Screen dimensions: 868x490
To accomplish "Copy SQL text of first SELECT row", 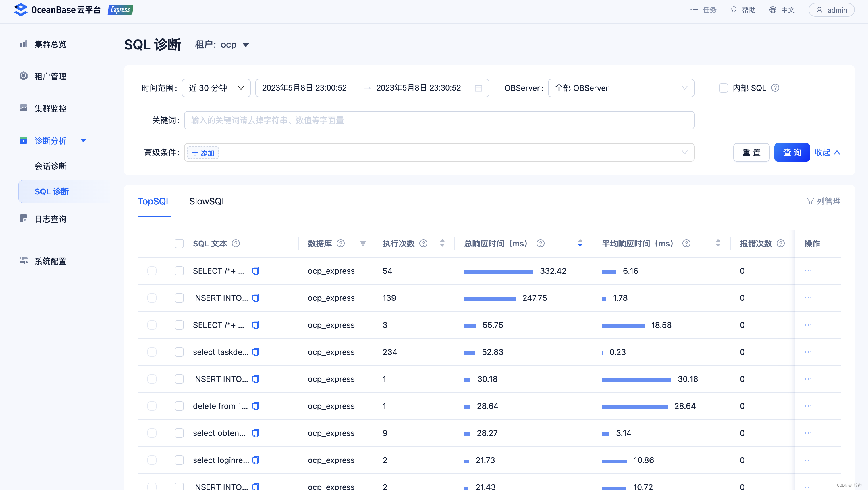I will pos(255,271).
